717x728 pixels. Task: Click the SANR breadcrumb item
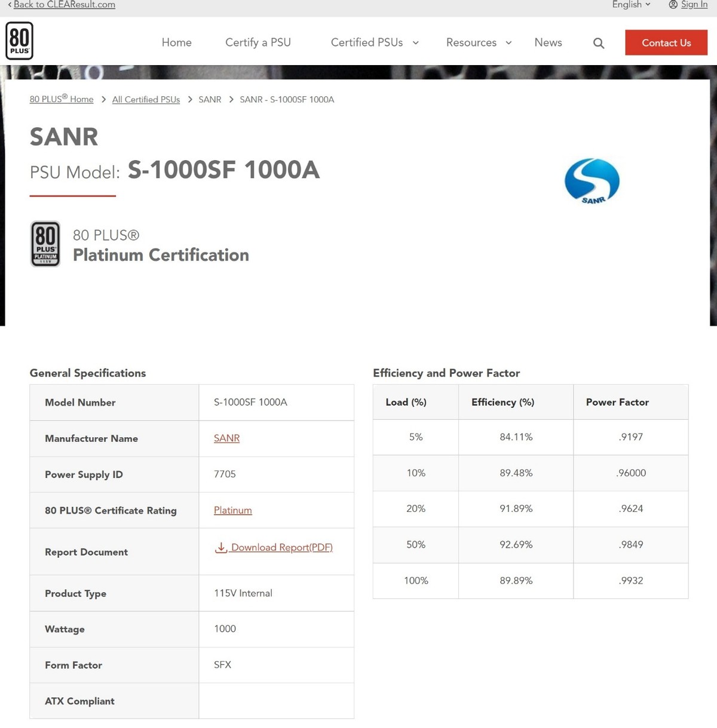coord(210,99)
